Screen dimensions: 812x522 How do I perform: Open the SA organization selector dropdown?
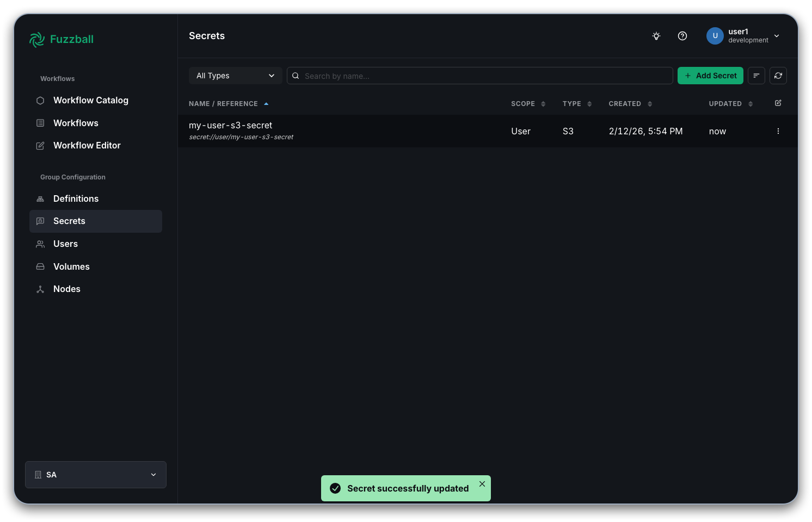point(96,475)
